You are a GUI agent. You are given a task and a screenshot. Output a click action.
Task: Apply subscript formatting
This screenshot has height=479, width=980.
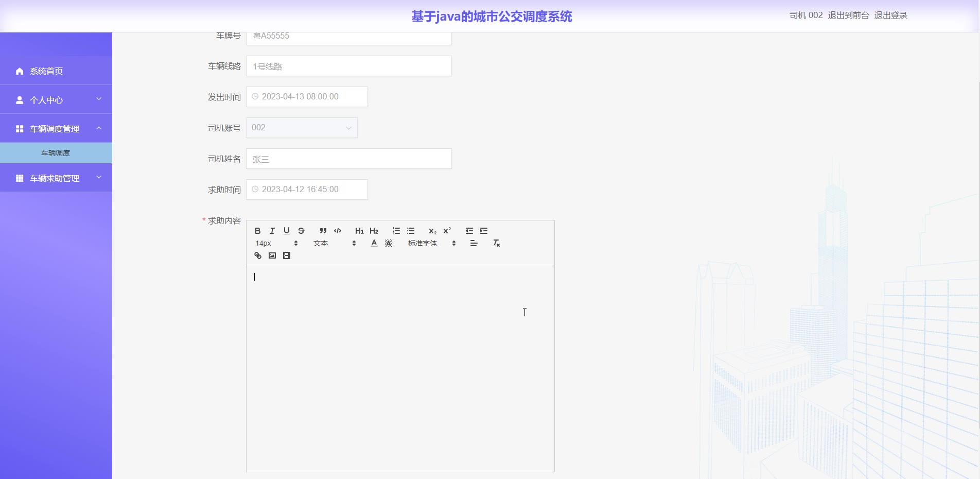point(432,231)
